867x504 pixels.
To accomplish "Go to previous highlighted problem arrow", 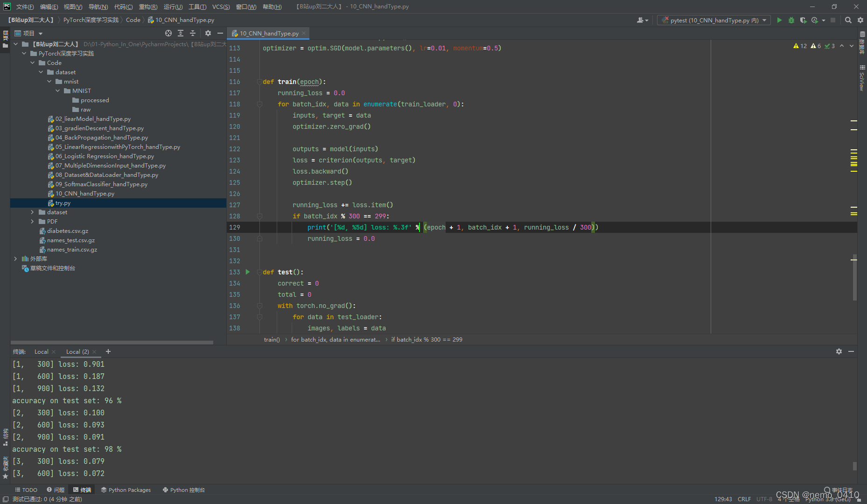I will coord(842,46).
